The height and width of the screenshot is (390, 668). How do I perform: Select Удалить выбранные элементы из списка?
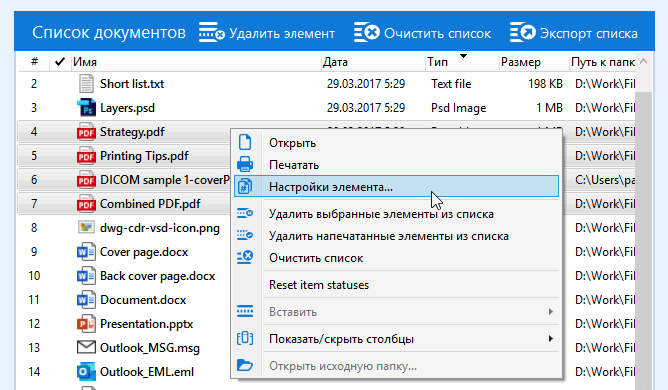tap(396, 214)
